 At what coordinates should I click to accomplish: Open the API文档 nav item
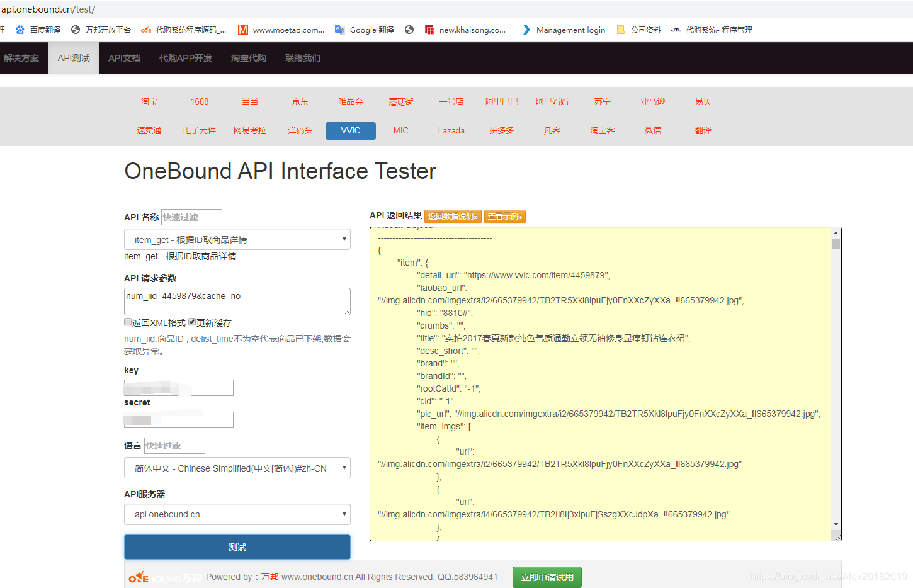(x=124, y=58)
